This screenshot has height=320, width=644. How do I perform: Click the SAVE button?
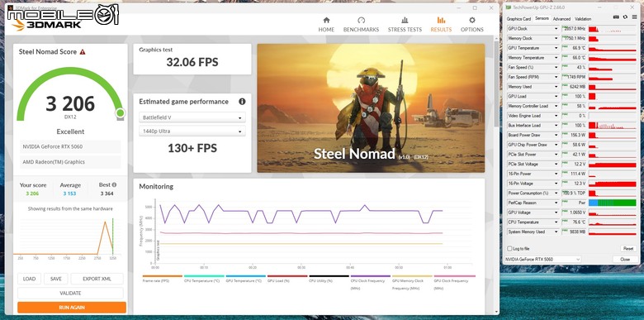pyautogui.click(x=56, y=279)
